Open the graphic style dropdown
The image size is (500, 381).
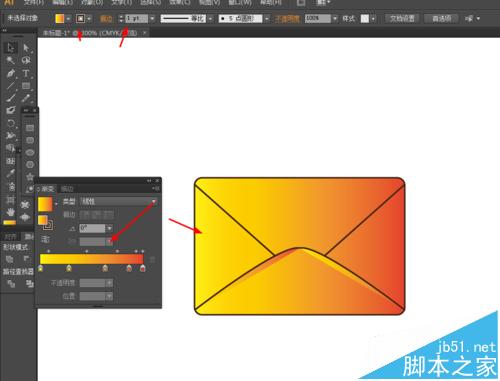click(373, 19)
